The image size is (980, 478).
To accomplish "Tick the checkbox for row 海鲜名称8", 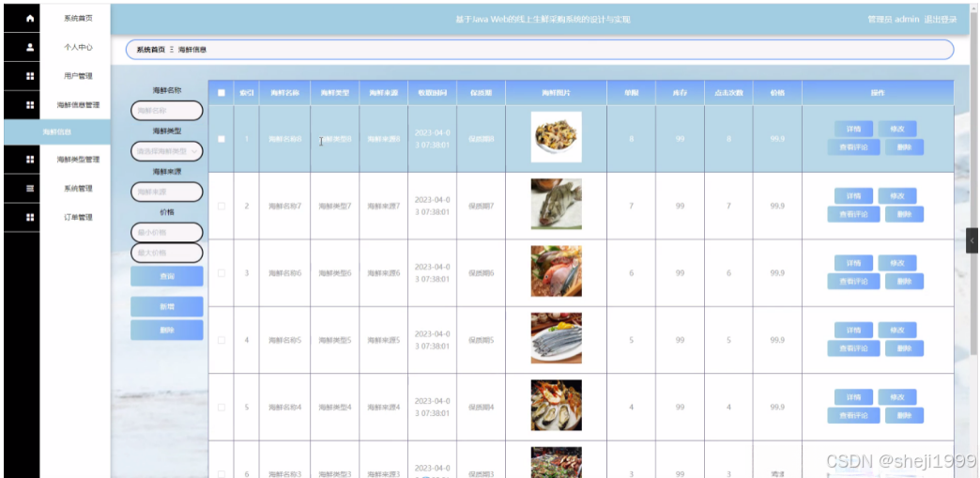I will pyautogui.click(x=222, y=139).
